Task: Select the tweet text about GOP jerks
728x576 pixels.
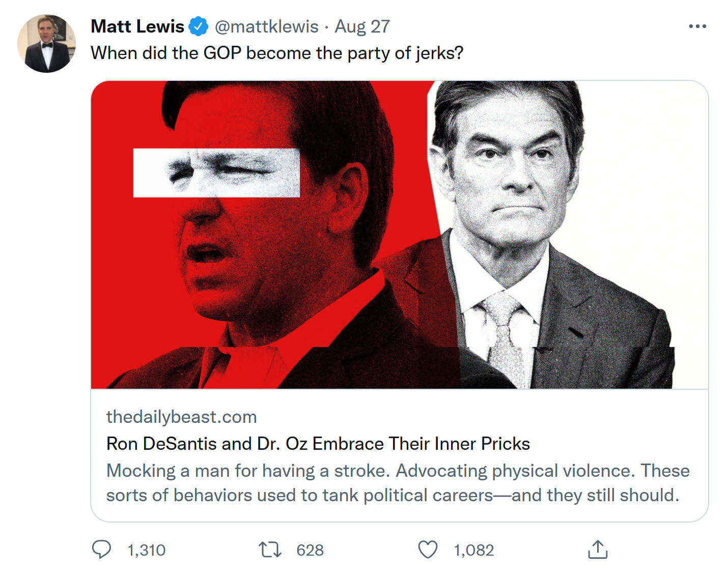Action: pos(277,53)
